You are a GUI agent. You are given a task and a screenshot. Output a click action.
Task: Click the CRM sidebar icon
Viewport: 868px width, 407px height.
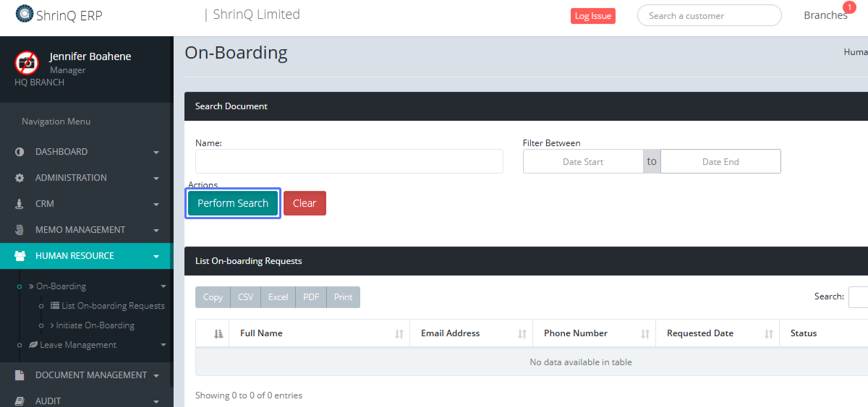click(20, 204)
